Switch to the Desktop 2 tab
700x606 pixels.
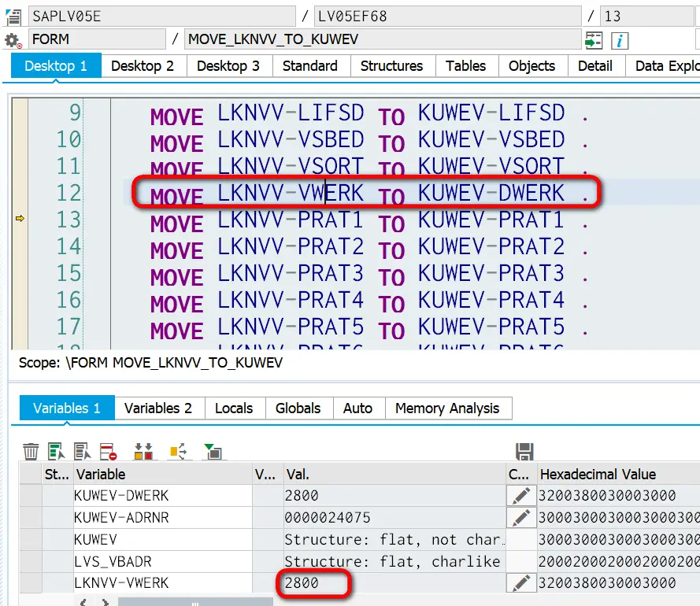[x=143, y=65]
